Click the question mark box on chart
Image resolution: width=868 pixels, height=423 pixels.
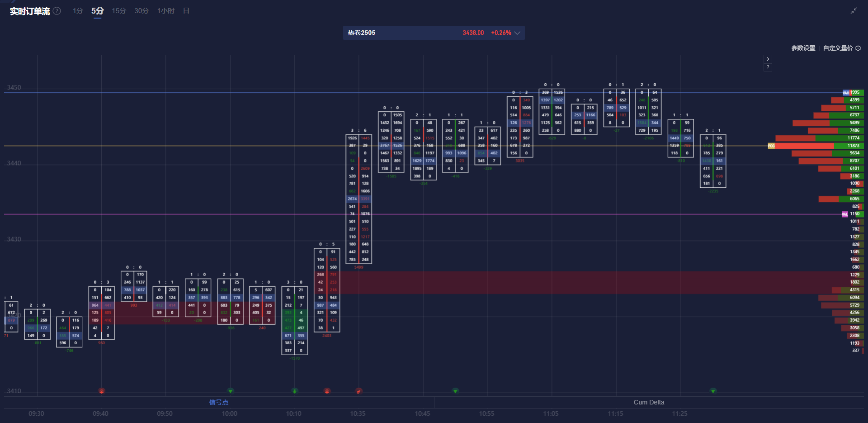(768, 67)
